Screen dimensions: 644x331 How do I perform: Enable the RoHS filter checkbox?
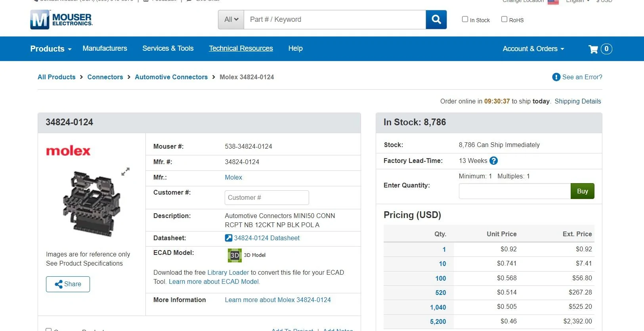click(x=504, y=19)
